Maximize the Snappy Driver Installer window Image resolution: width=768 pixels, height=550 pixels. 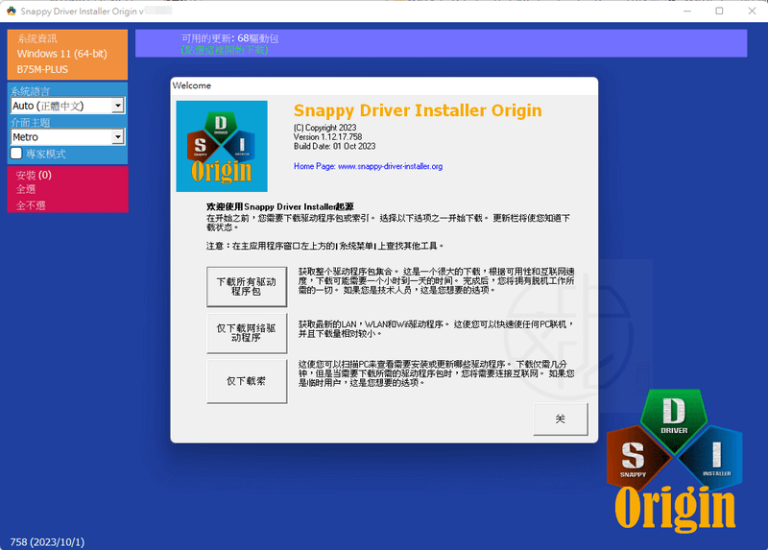click(x=719, y=11)
